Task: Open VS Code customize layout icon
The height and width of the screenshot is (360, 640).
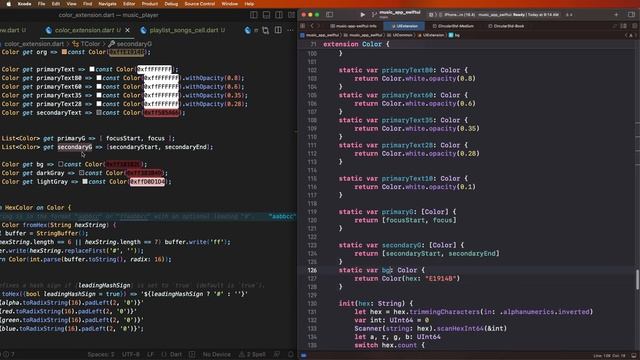Action: pos(291,15)
